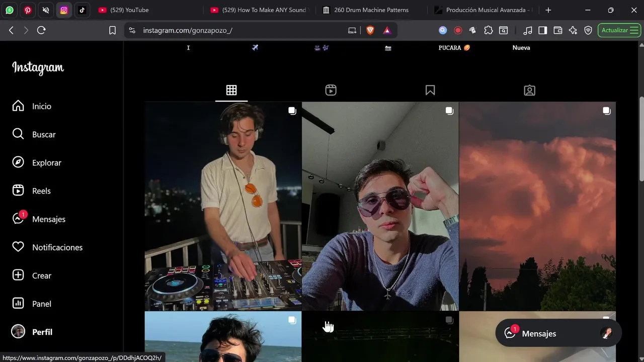Select the saved posts bookmark tab
This screenshot has width=644, height=362.
(x=430, y=90)
